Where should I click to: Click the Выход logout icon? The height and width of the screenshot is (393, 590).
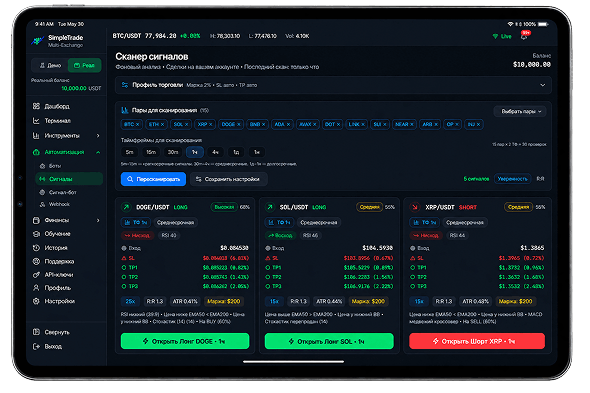(36, 346)
